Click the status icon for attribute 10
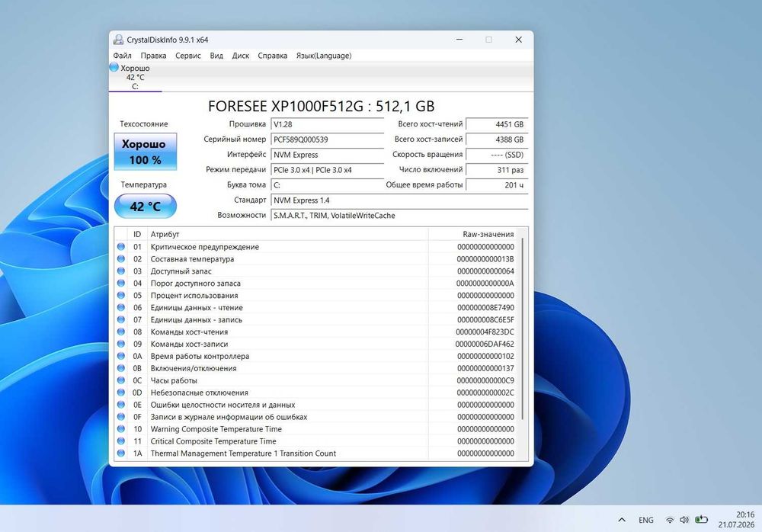Viewport: 762px width, 532px height. [x=121, y=429]
